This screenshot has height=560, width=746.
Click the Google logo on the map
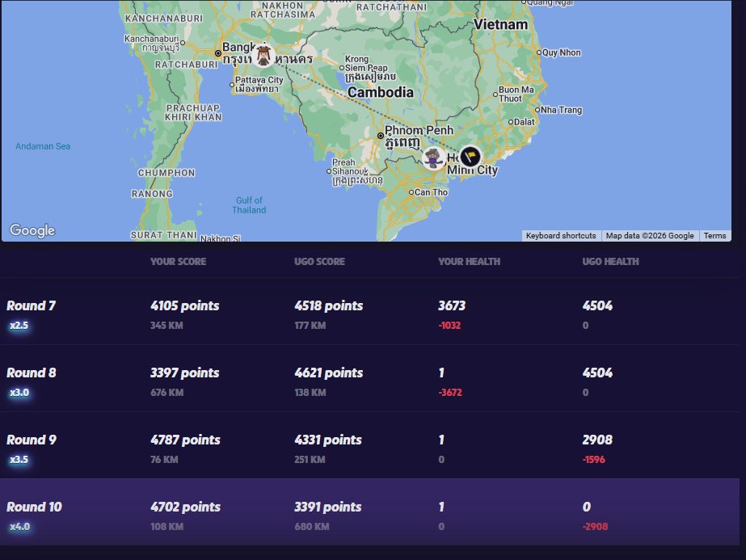pos(32,230)
